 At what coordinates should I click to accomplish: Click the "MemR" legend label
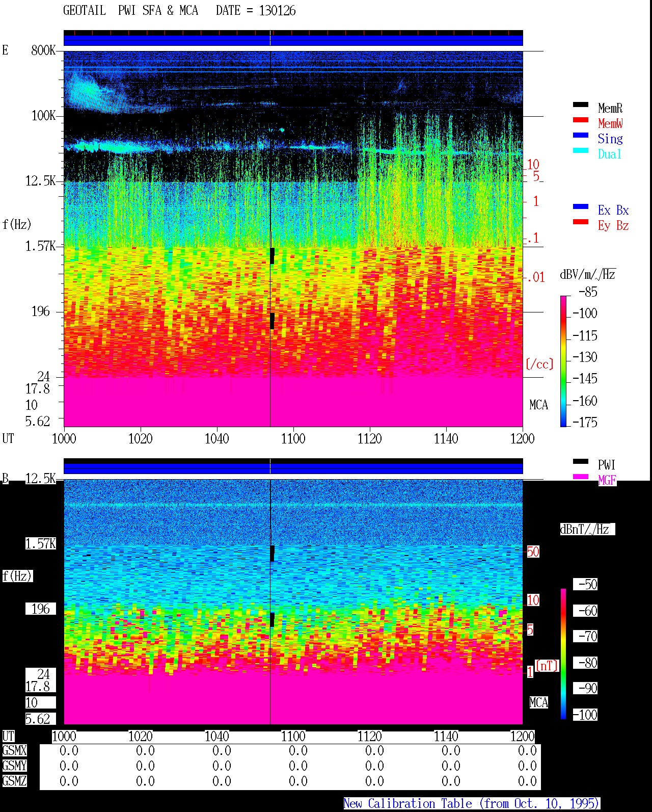click(x=610, y=108)
